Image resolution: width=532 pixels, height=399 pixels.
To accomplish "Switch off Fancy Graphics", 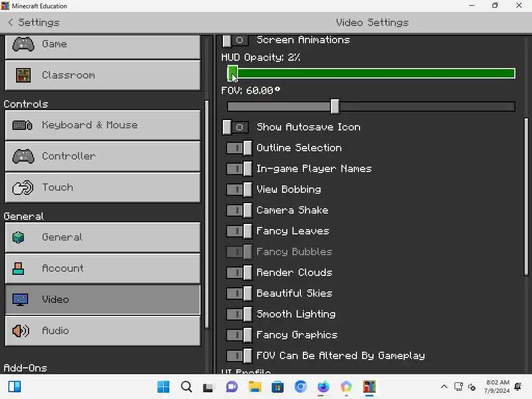I will [239, 335].
